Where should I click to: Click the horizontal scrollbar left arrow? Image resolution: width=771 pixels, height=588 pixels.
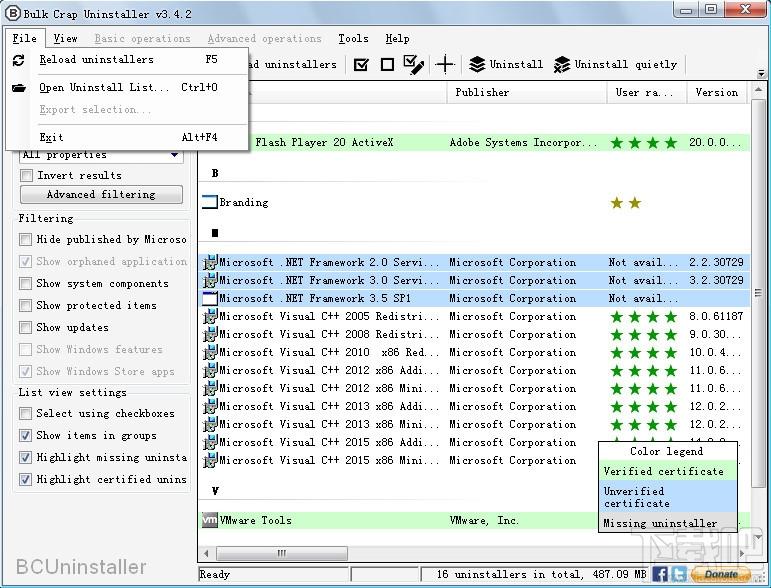[x=206, y=553]
